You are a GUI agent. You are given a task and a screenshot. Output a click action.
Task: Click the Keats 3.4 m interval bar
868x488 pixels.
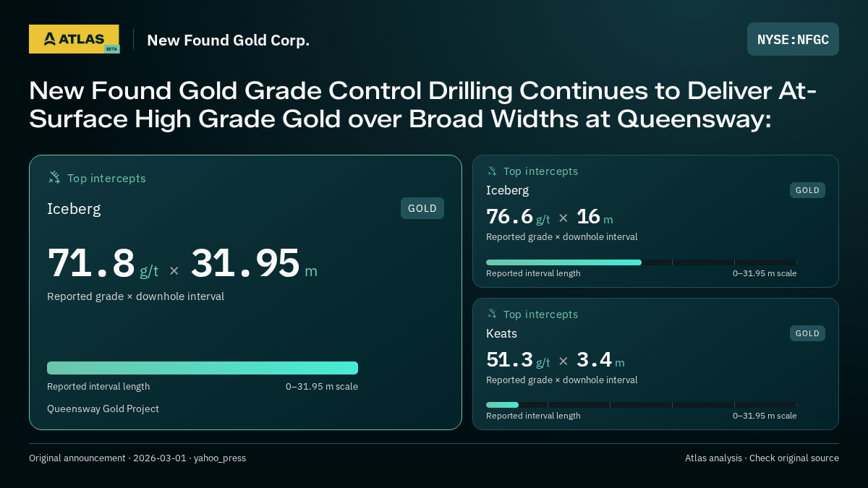click(x=641, y=405)
